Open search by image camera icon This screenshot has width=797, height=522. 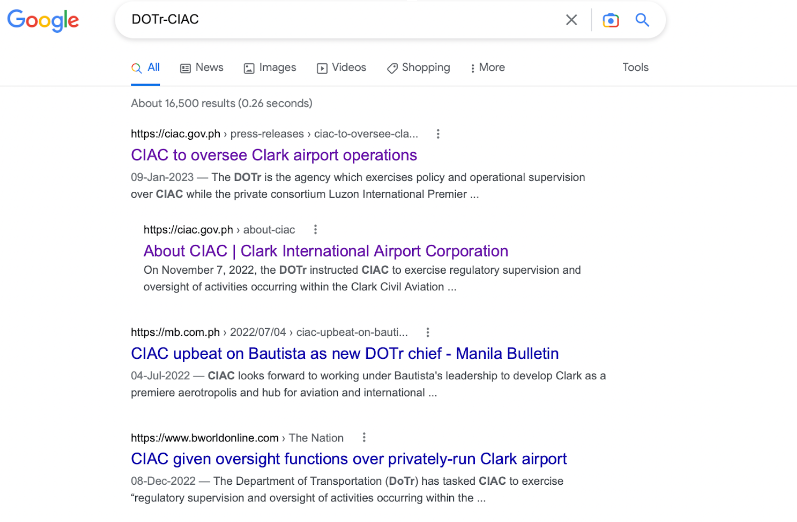click(611, 20)
